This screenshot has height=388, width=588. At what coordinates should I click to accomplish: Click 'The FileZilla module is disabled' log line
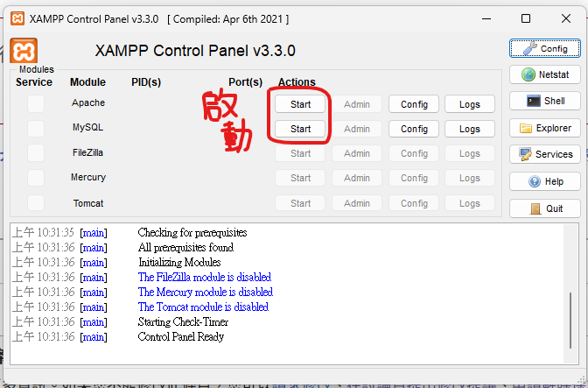[205, 277]
